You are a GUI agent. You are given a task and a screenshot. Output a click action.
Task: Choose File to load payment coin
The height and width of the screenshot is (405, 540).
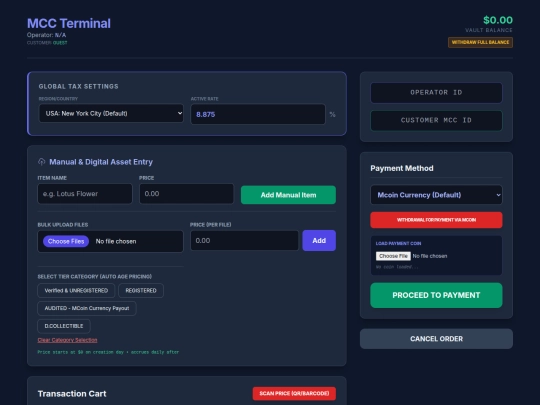tap(393, 256)
